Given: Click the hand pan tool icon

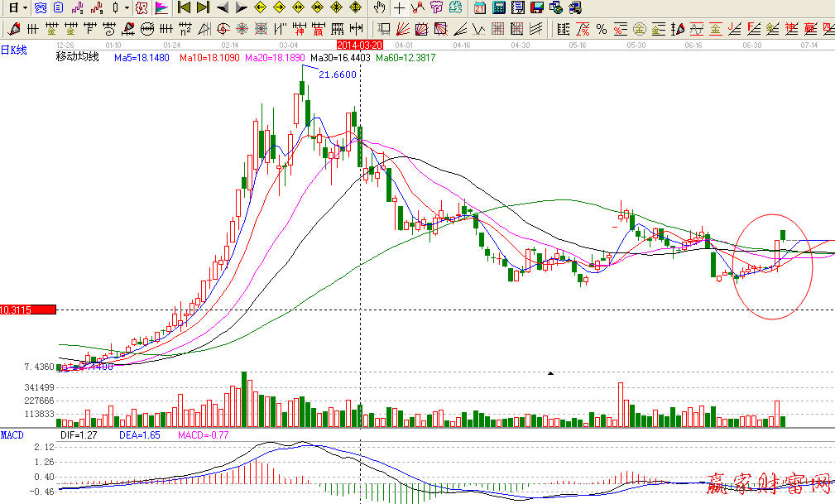Looking at the screenshot, I should click(x=379, y=8).
